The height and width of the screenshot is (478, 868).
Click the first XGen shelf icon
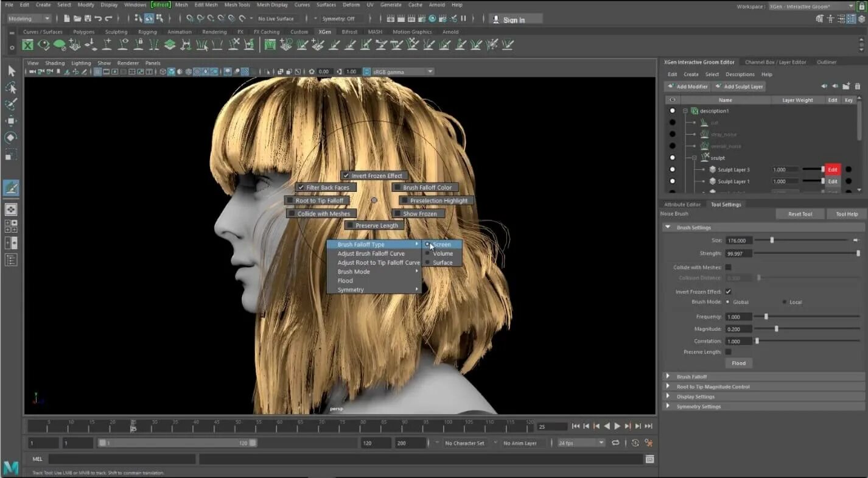tap(27, 44)
